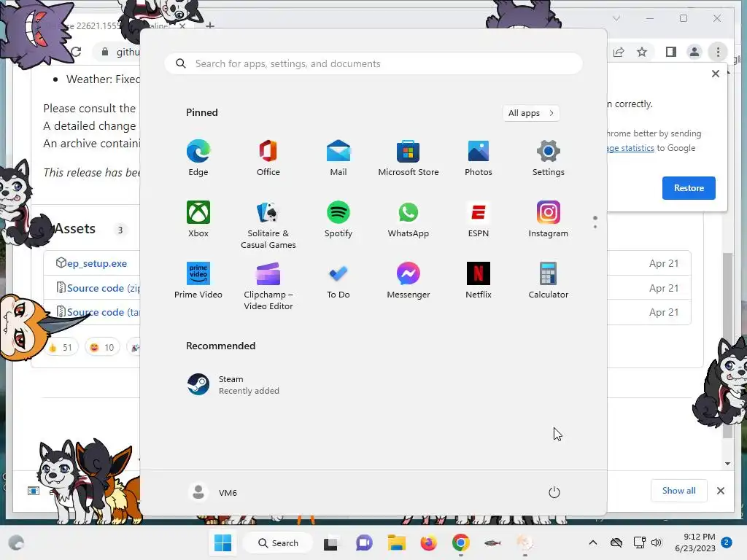Open Instagram from pinned apps
Image resolution: width=747 pixels, height=560 pixels.
[x=549, y=219]
